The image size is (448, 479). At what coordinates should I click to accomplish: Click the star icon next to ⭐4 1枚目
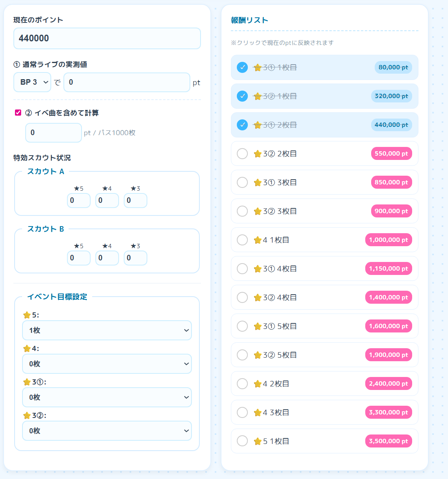click(x=258, y=240)
